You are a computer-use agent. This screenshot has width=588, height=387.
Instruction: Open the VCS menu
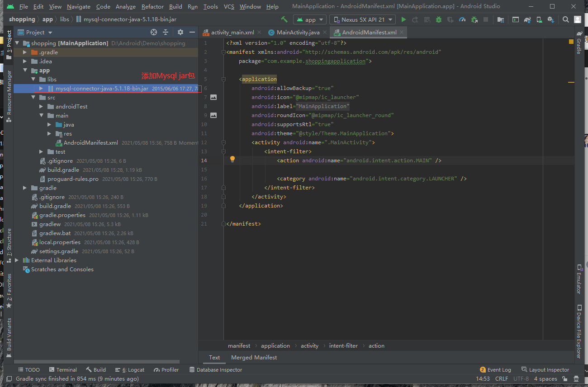pyautogui.click(x=229, y=6)
